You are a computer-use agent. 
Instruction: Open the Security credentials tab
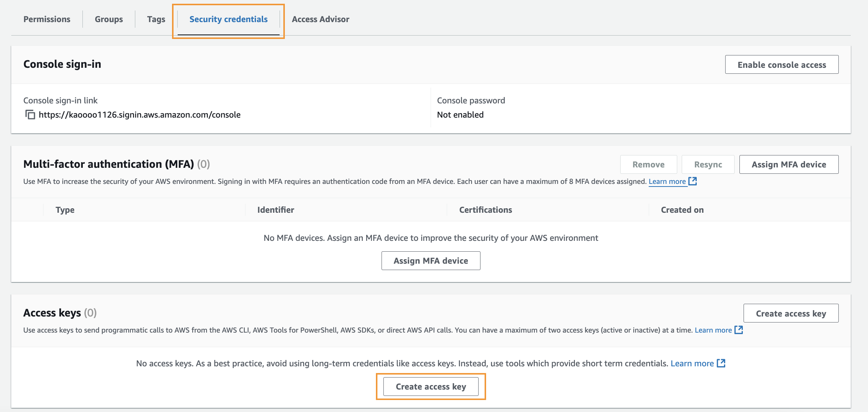tap(228, 19)
